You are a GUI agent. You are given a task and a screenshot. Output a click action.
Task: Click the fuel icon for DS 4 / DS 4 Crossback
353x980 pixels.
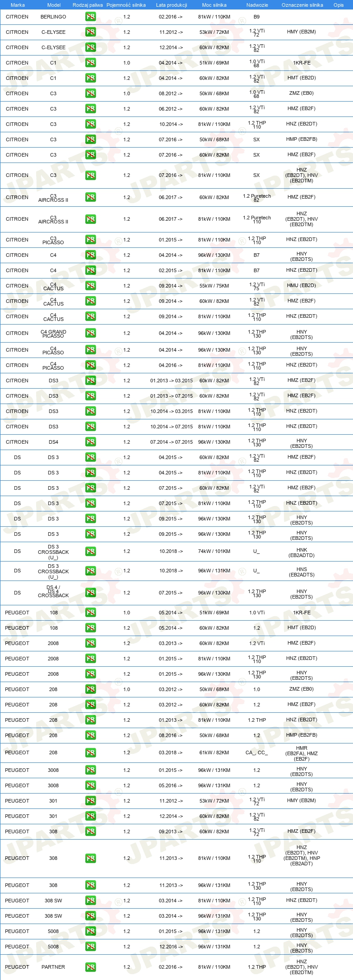click(90, 593)
